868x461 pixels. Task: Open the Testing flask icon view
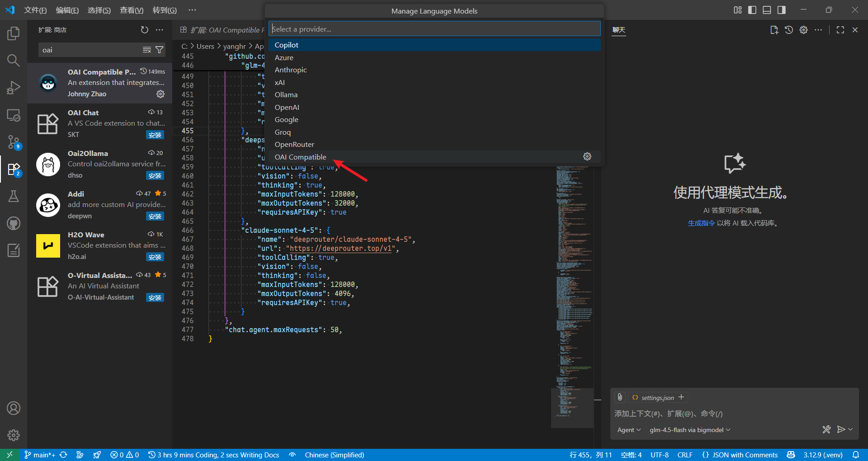point(14,196)
